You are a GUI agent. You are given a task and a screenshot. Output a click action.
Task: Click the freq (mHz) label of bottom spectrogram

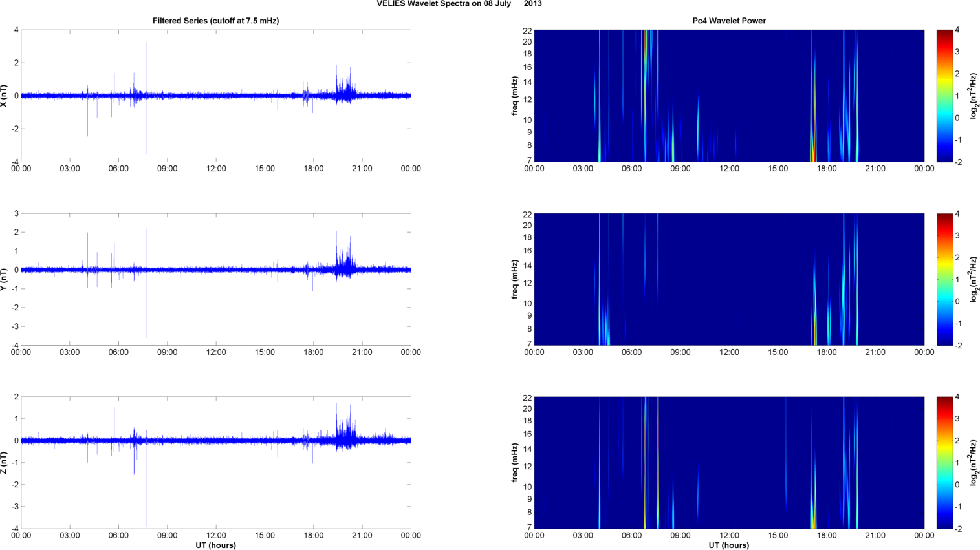point(514,463)
